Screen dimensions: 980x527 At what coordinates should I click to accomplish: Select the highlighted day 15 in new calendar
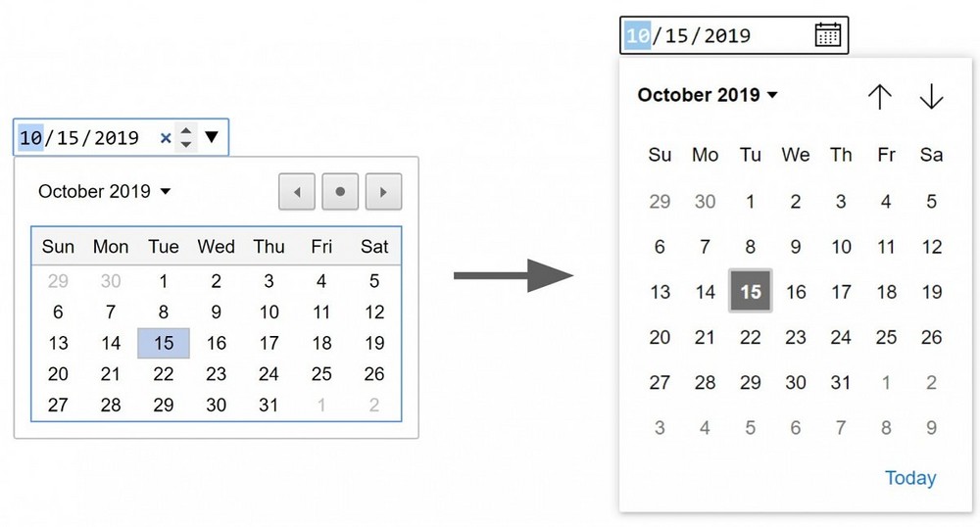[751, 292]
